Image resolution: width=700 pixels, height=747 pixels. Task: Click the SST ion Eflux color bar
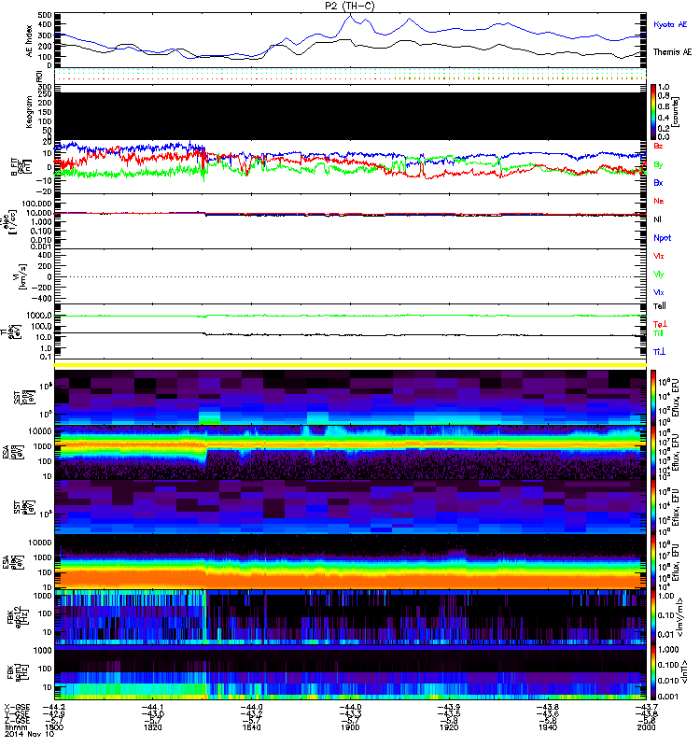(x=654, y=397)
